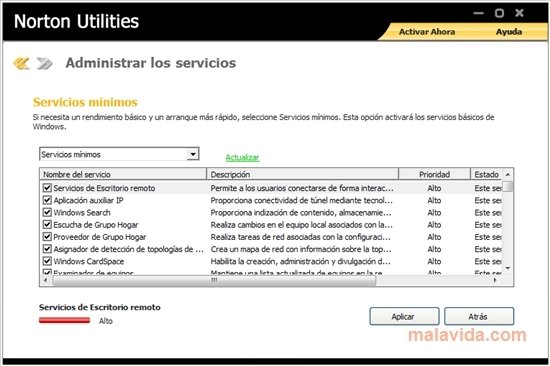Click the horizontal scrollbar thumb

click(214, 280)
